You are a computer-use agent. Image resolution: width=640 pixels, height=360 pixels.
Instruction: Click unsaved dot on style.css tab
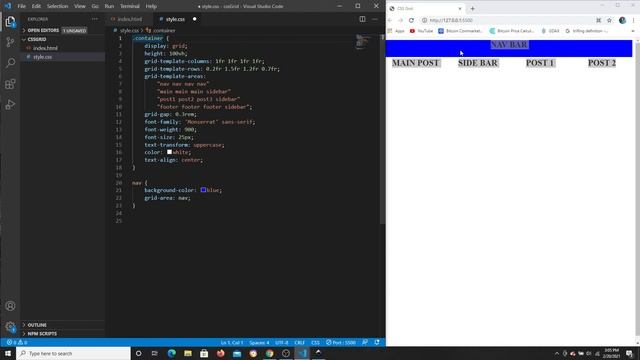(194, 19)
